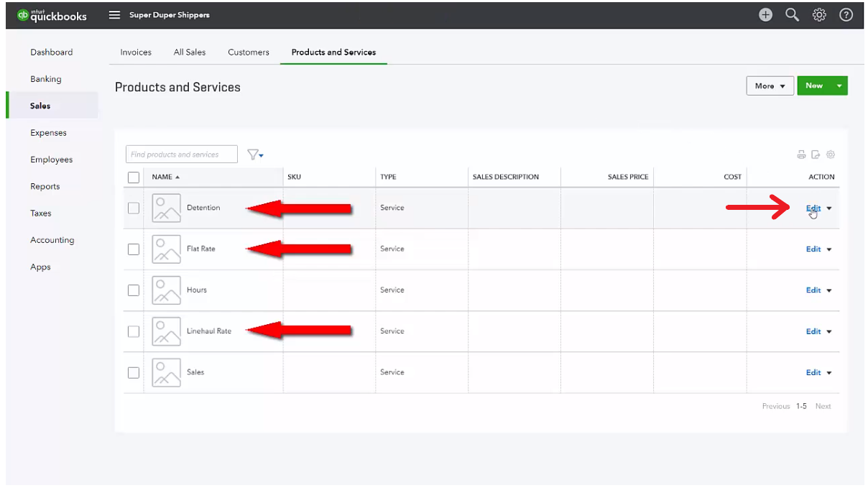Export the products list to Excel

coord(816,155)
